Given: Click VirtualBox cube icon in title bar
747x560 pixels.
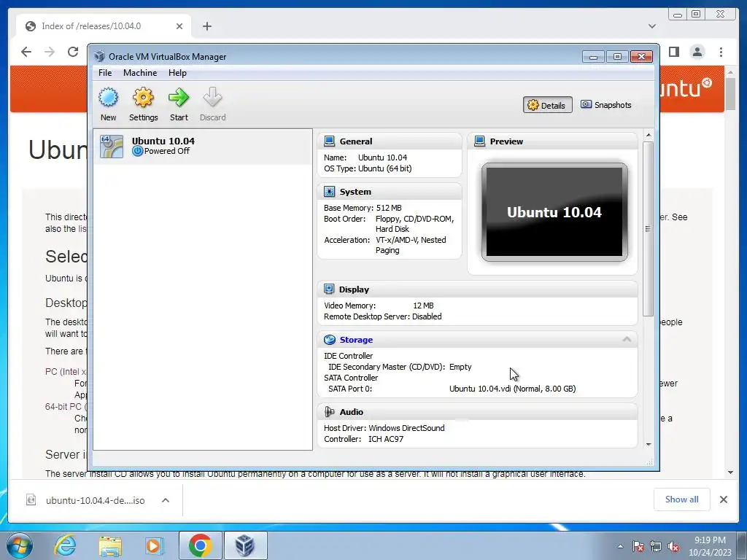Looking at the screenshot, I should (99, 56).
